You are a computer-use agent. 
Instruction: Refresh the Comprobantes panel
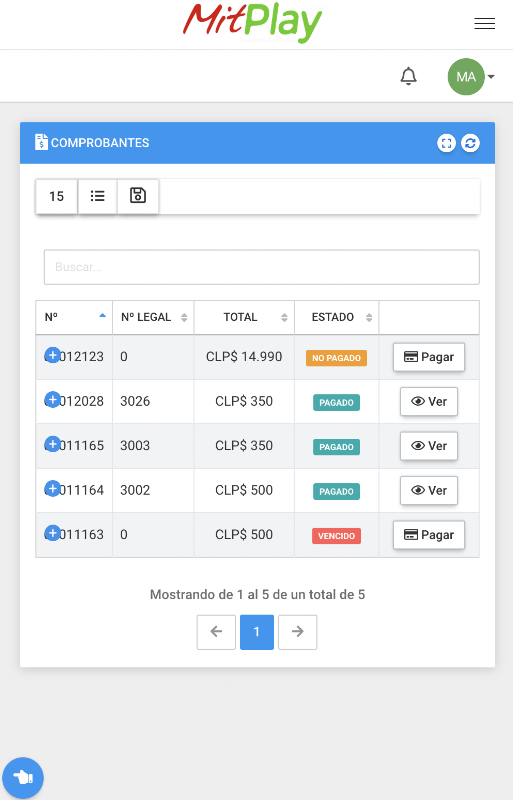click(x=470, y=143)
